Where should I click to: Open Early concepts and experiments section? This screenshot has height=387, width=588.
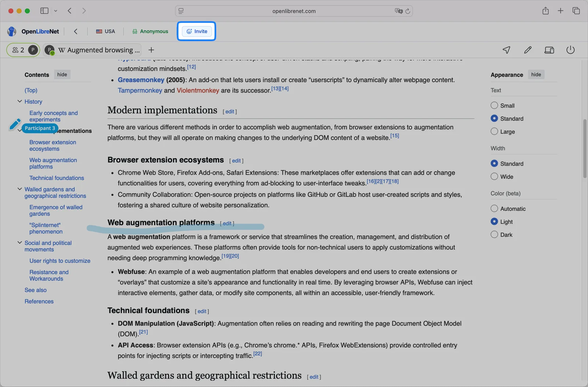click(x=54, y=116)
